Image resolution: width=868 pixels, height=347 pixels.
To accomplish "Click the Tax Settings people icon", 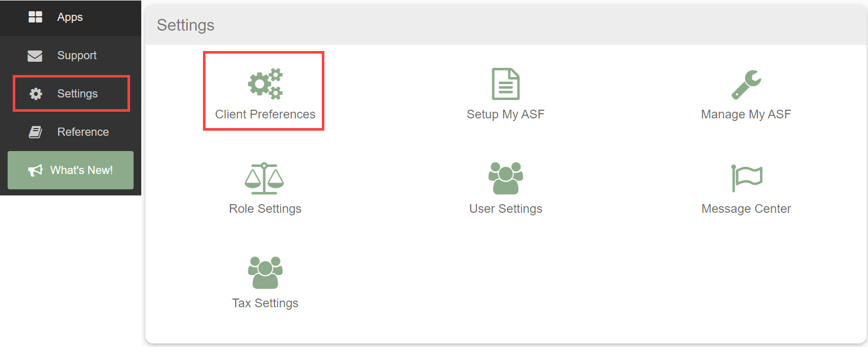I will click(265, 272).
